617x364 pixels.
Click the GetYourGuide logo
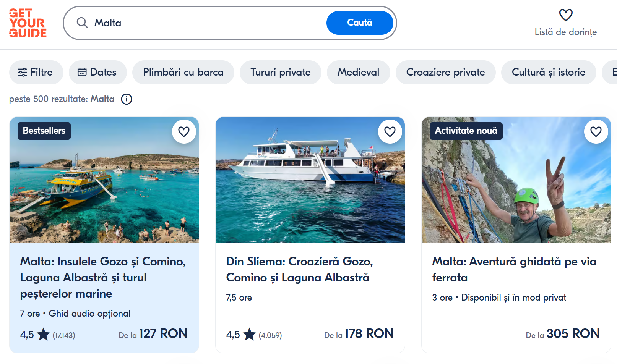tap(28, 23)
